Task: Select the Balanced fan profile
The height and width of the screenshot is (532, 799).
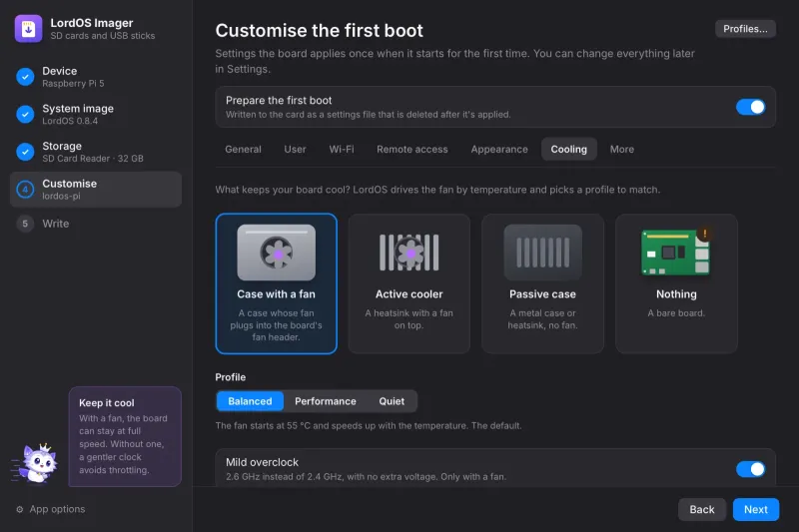Action: [250, 401]
